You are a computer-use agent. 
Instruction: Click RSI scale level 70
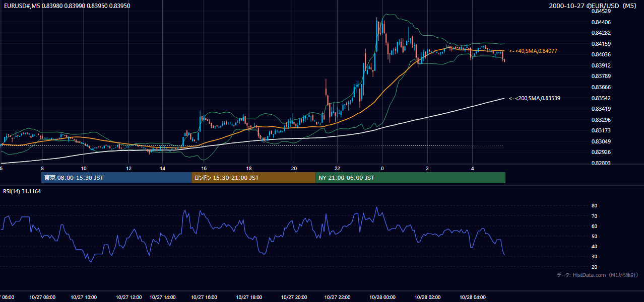[x=594, y=216]
